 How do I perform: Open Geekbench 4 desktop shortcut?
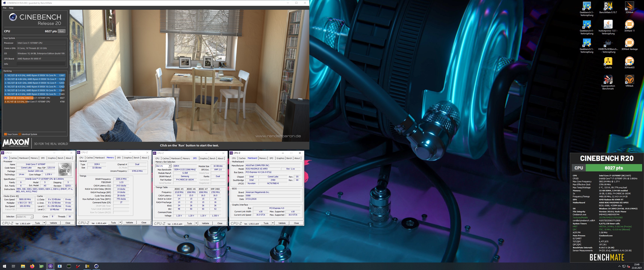[x=587, y=28]
